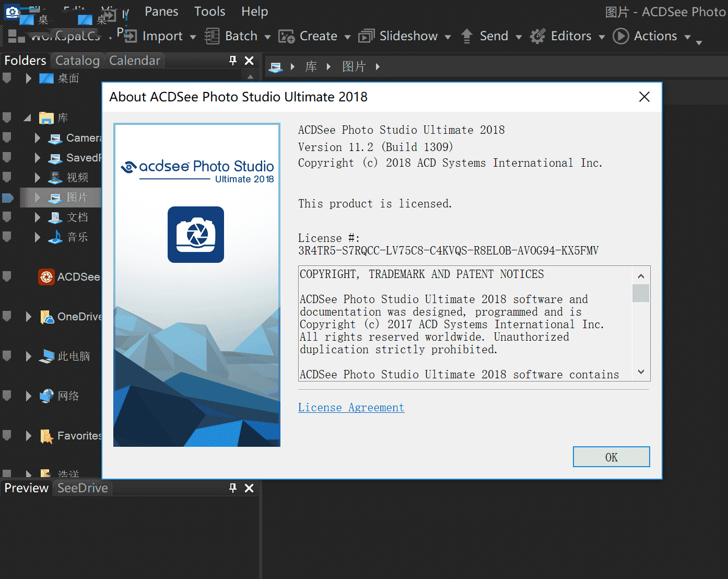Click the copyright notices scrollbar thumb
This screenshot has height=579, width=728.
(641, 293)
